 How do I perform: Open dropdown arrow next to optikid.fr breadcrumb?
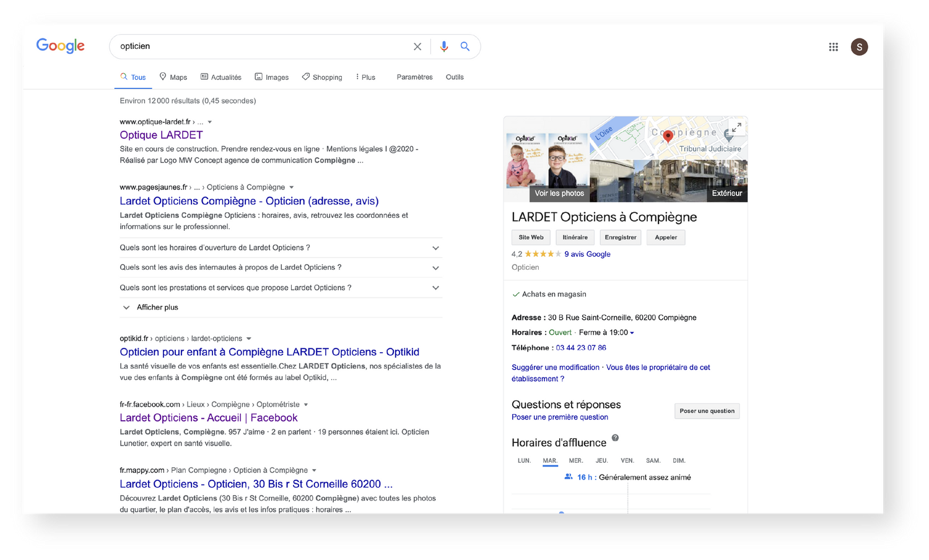tap(249, 338)
